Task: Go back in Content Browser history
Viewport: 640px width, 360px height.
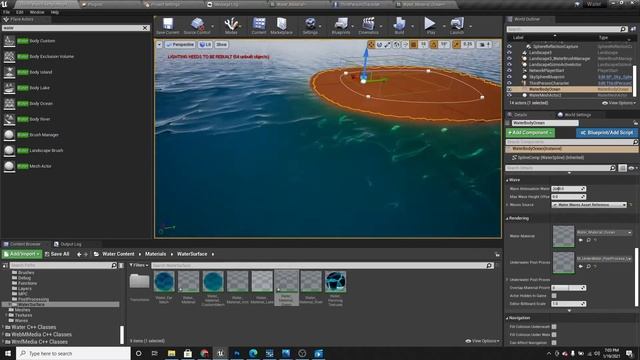Action: pyautogui.click(x=79, y=254)
